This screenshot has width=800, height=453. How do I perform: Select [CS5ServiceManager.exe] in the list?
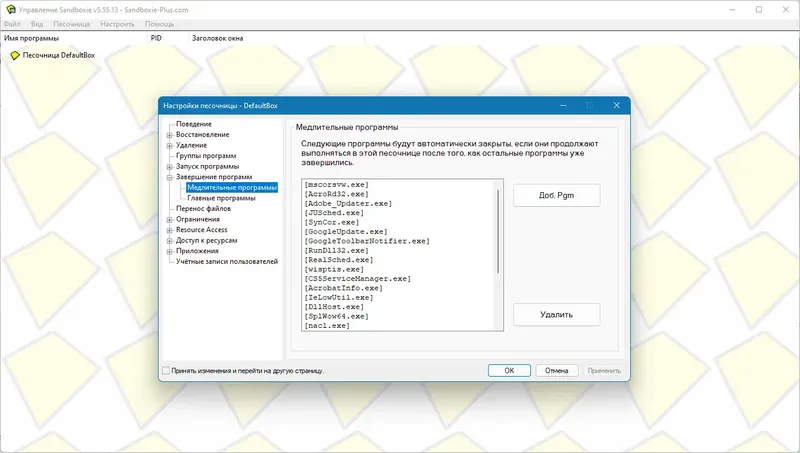pyautogui.click(x=357, y=279)
